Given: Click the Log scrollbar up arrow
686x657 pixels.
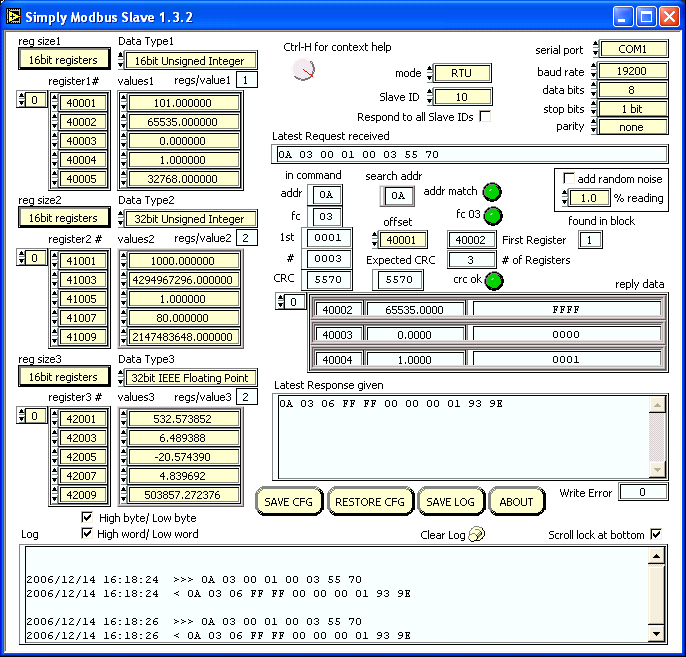Looking at the screenshot, I should pyautogui.click(x=657, y=556).
